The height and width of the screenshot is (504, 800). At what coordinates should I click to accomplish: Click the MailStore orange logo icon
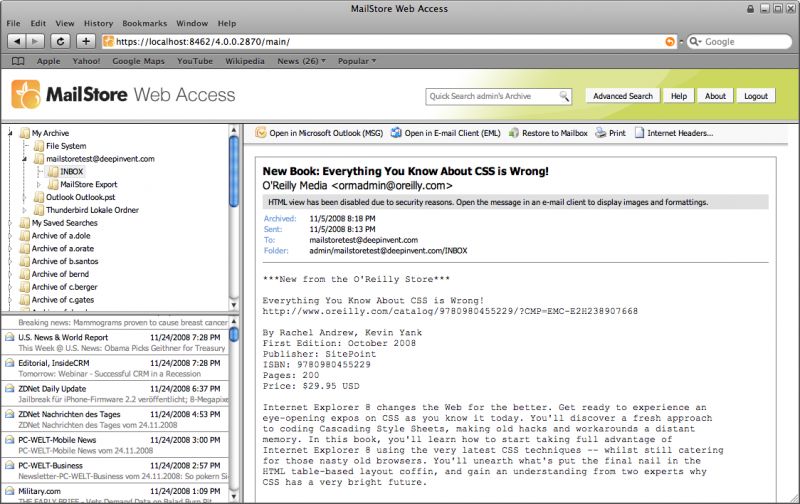(x=26, y=94)
